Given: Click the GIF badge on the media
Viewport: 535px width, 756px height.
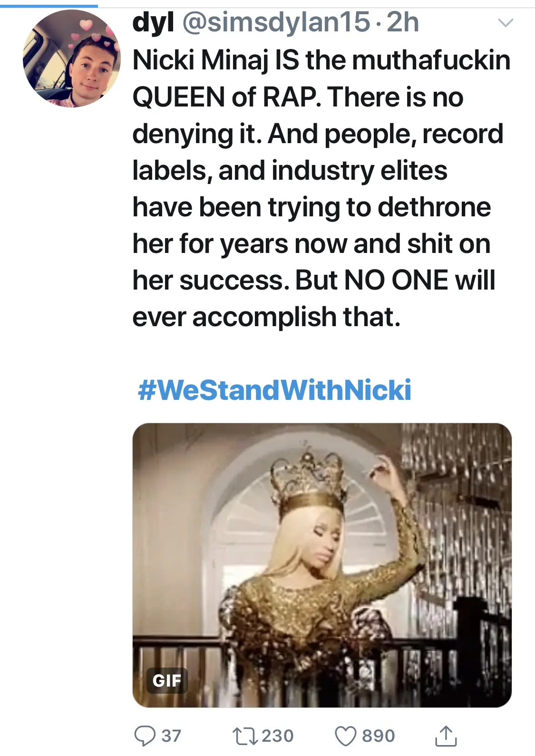Looking at the screenshot, I should coord(167,680).
